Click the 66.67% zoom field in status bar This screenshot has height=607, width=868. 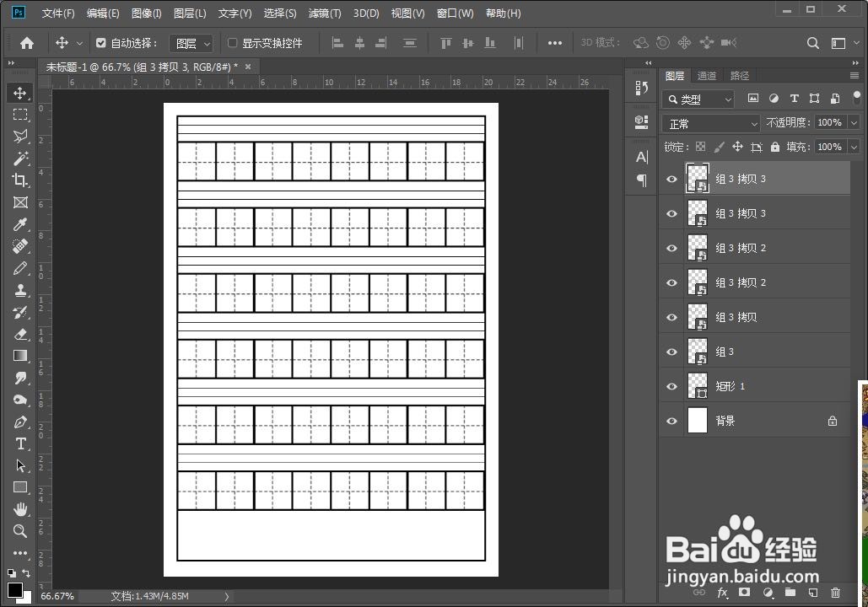(57, 596)
